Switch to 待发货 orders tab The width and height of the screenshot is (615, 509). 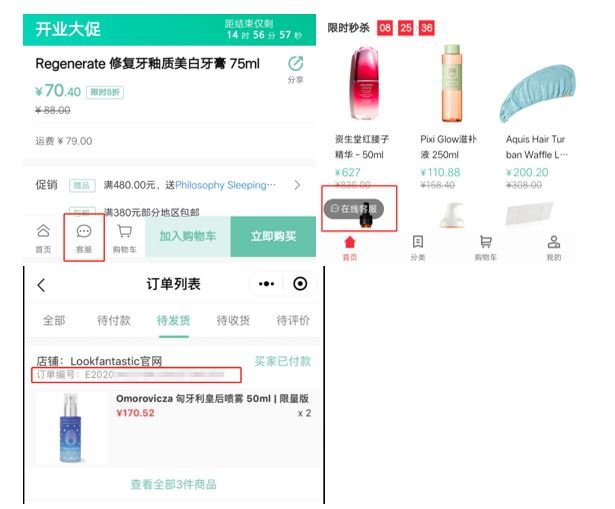coord(173,320)
